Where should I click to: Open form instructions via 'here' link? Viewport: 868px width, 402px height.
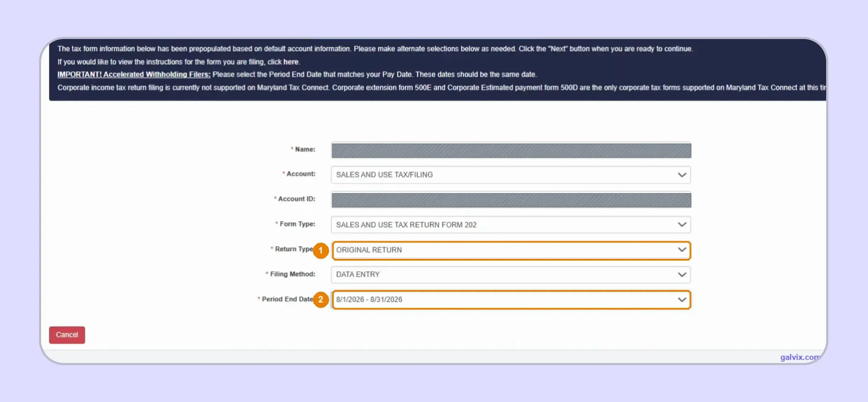point(291,62)
